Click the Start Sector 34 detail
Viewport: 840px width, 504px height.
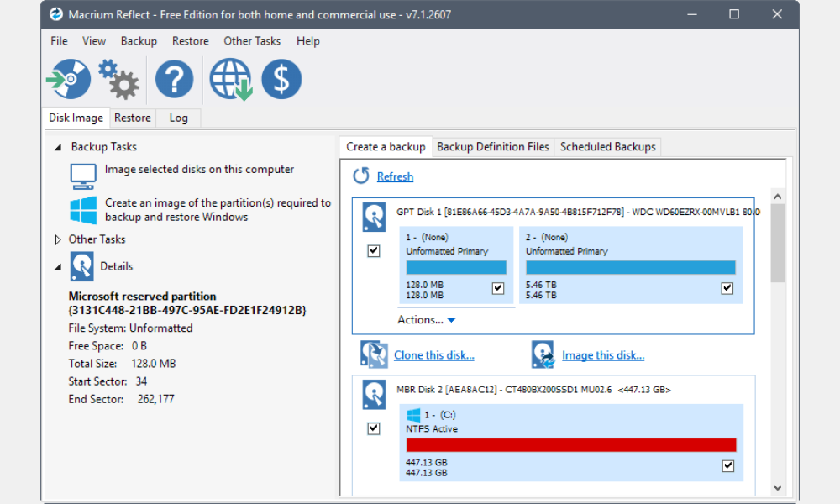click(108, 381)
